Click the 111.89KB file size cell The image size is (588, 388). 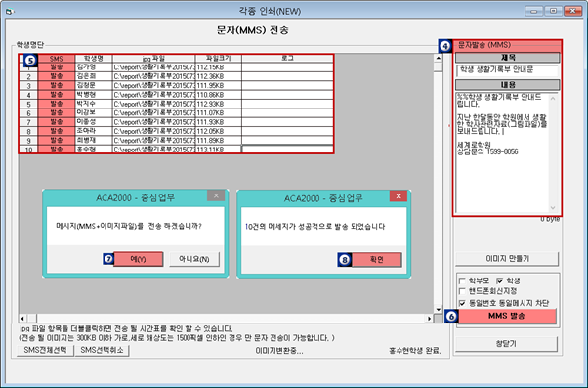218,141
